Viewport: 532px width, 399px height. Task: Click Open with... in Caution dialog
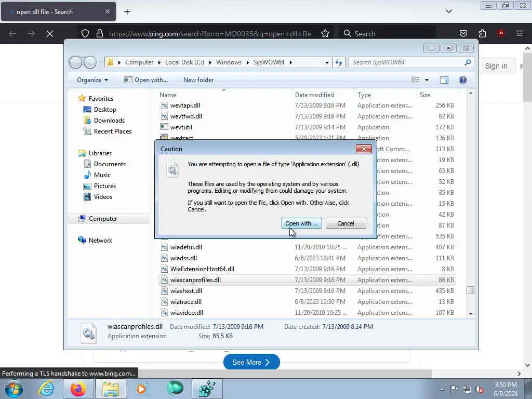(x=301, y=223)
